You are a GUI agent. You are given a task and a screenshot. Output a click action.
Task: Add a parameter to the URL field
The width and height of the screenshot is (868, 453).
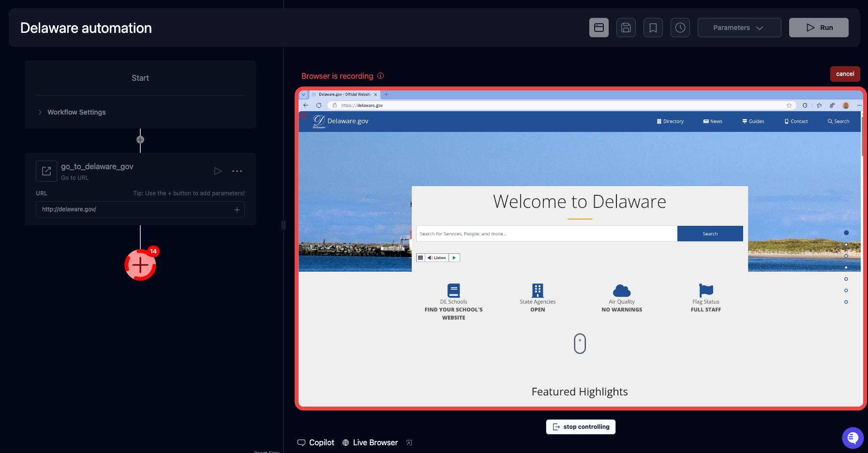[237, 210]
